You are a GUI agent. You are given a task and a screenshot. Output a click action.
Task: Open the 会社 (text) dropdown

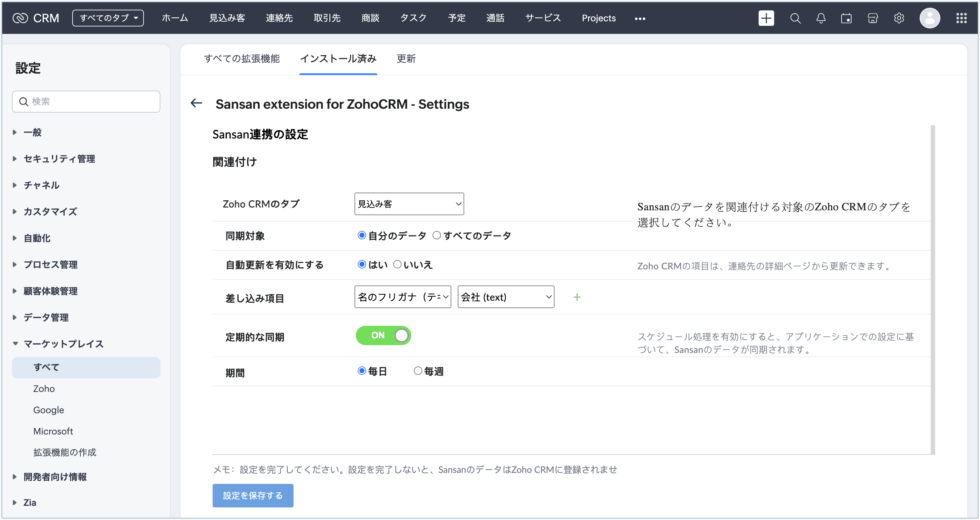coord(505,297)
